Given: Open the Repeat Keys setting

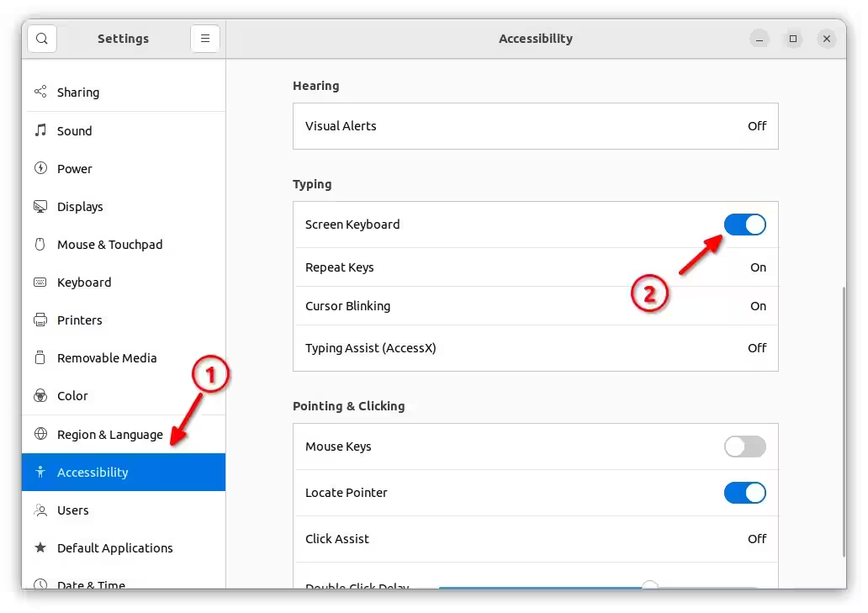Looking at the screenshot, I should pyautogui.click(x=535, y=267).
